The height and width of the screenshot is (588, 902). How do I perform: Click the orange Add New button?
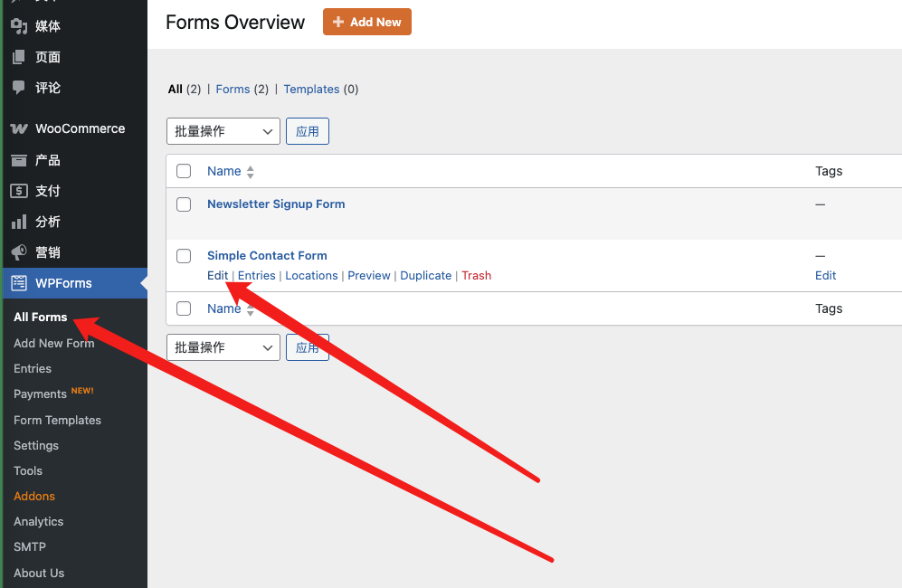click(x=367, y=22)
